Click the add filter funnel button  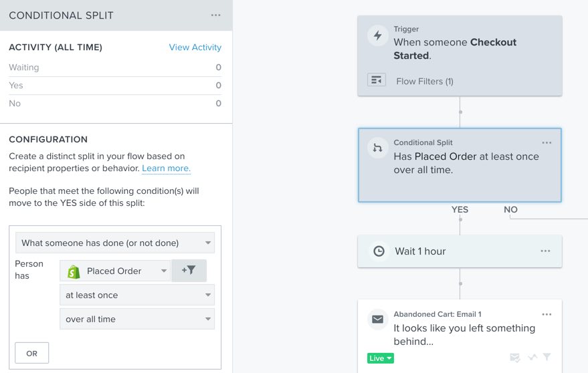[189, 271]
